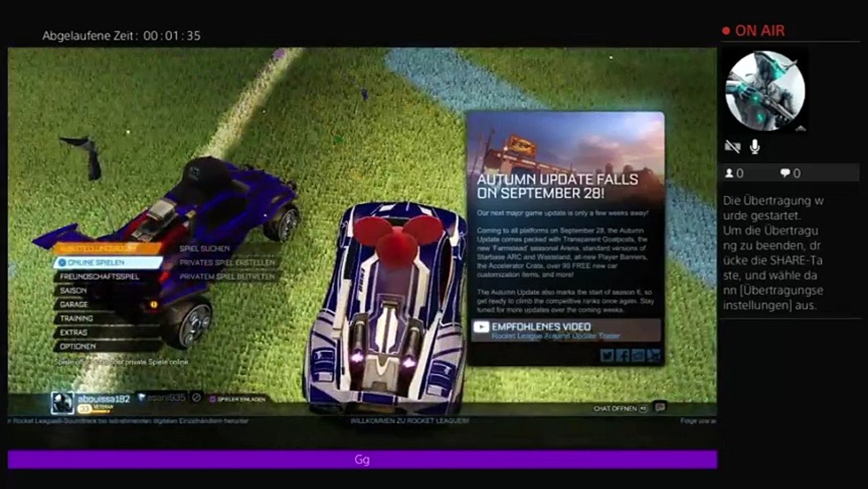Viewport: 868px width, 489px height.
Task: Open the Training menu entry
Action: (108, 319)
